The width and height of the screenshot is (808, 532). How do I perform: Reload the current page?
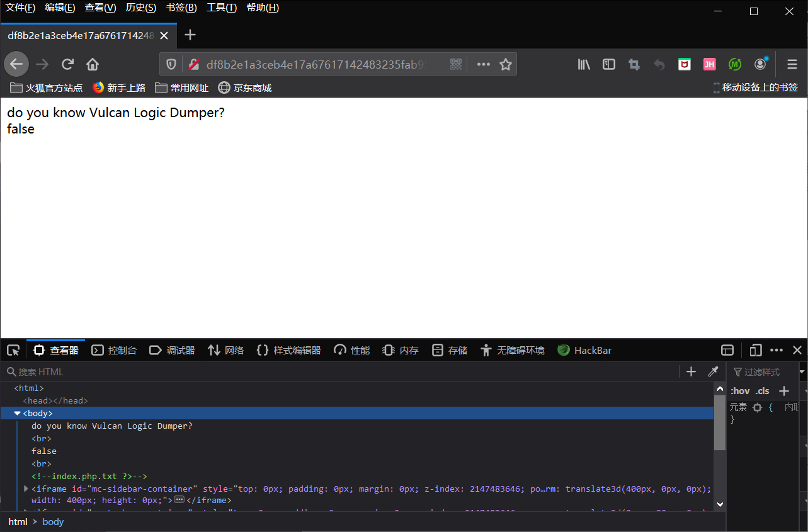(67, 64)
